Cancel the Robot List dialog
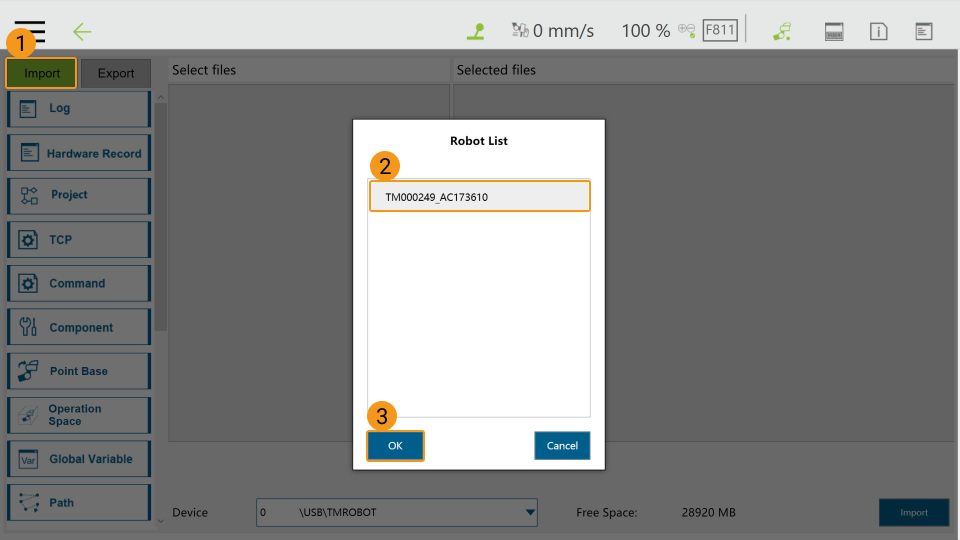 point(562,446)
